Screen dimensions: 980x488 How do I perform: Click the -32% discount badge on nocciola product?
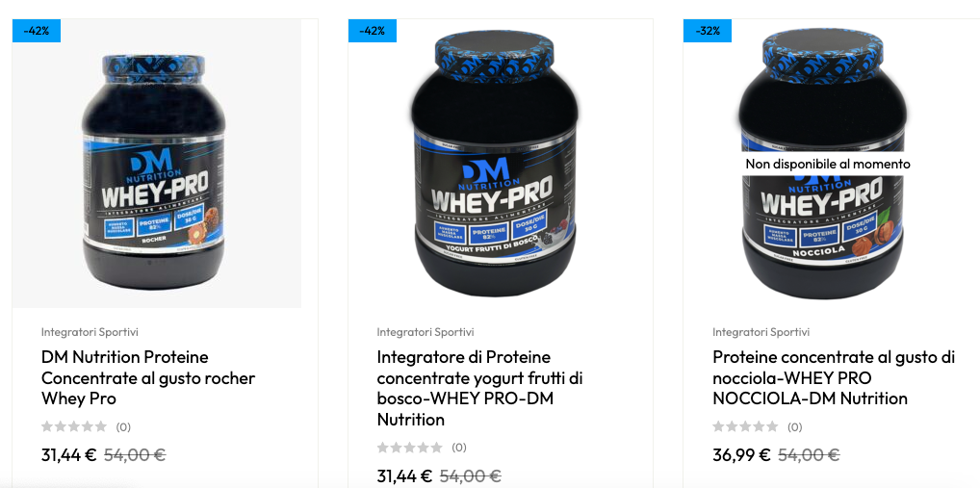point(708,31)
